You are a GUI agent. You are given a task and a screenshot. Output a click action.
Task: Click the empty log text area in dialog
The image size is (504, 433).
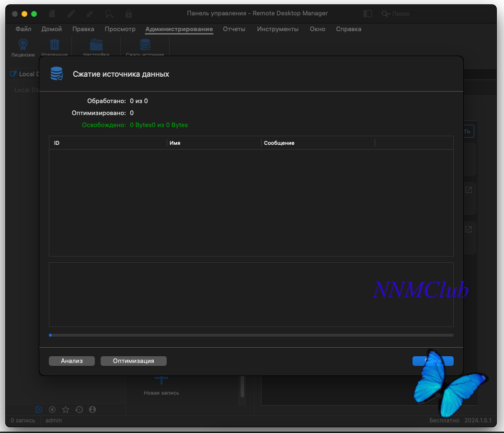pos(251,295)
